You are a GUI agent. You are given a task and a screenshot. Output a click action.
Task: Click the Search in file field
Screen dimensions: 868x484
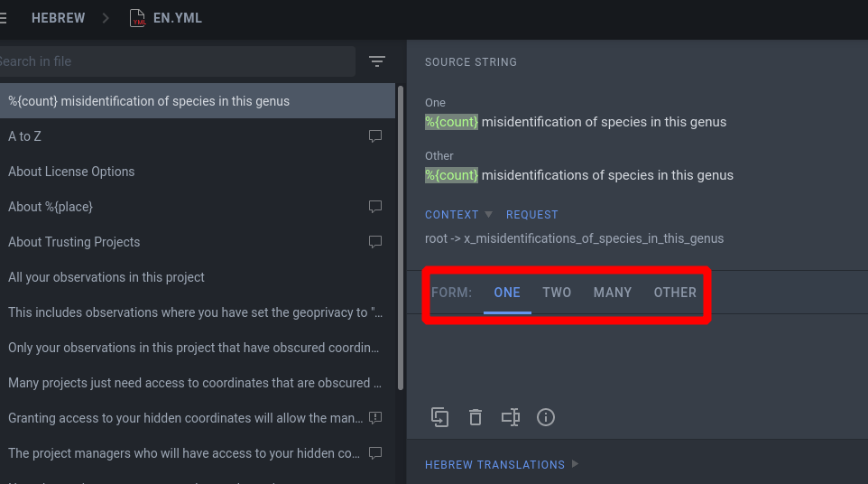coord(175,61)
